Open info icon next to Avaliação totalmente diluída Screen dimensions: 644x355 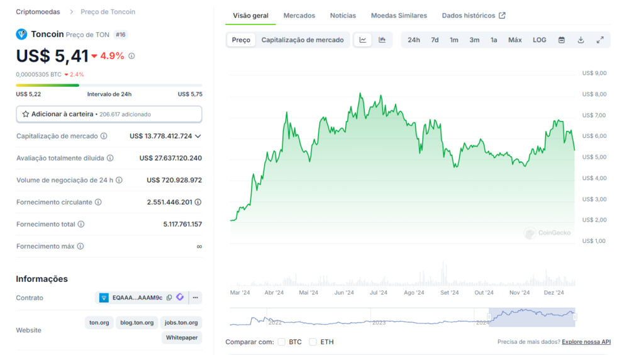click(110, 158)
